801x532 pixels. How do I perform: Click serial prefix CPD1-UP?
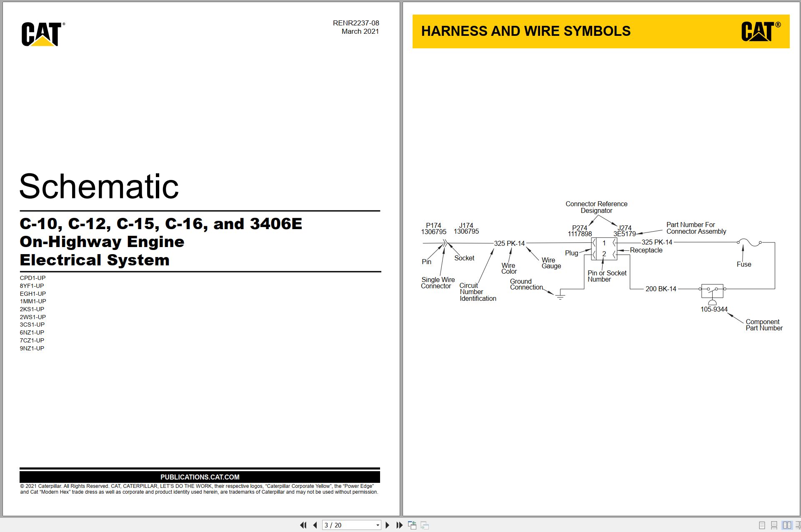click(x=33, y=278)
